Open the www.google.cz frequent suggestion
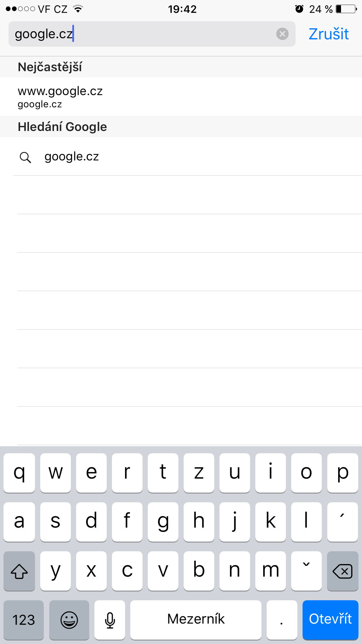The height and width of the screenshot is (644, 362). click(60, 97)
